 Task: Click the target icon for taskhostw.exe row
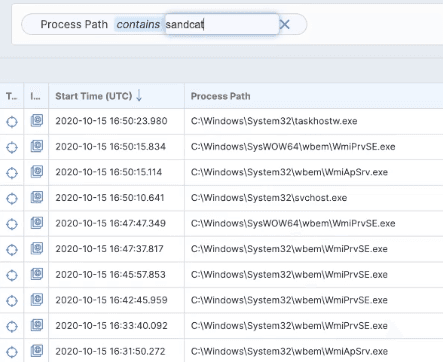tap(12, 122)
